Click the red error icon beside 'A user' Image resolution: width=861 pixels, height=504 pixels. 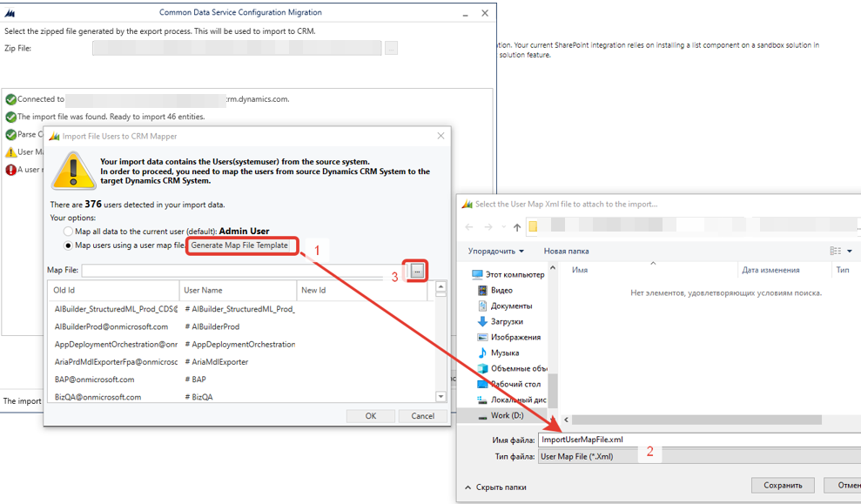click(10, 170)
